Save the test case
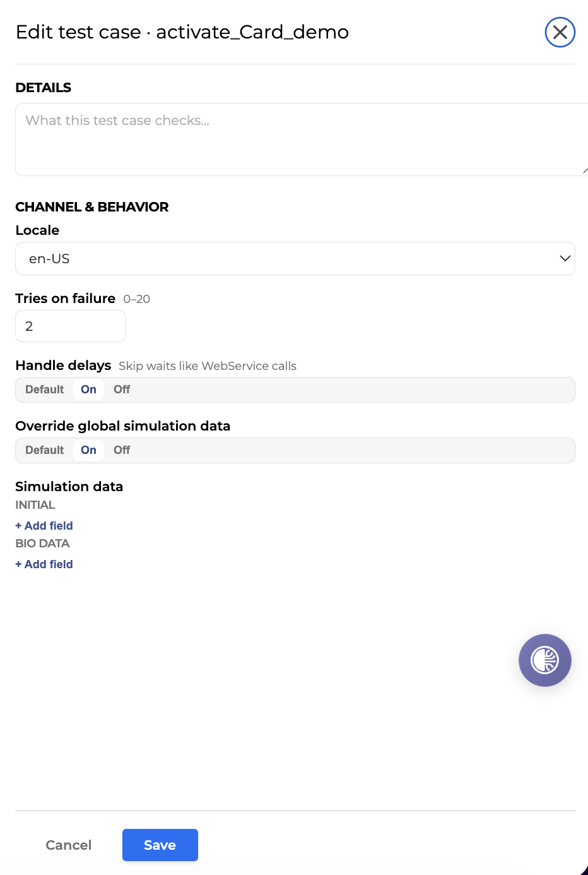Viewport: 588px width, 875px height. coord(160,845)
